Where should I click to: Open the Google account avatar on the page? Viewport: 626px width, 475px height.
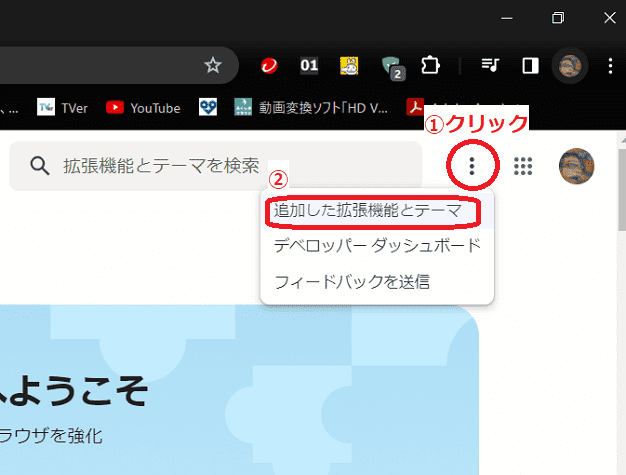pos(577,166)
